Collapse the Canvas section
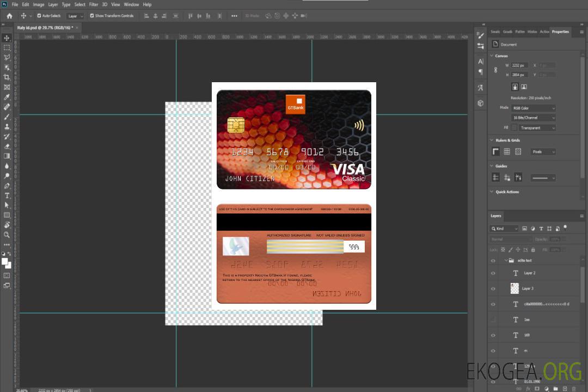This screenshot has height=392, width=588. [492, 56]
